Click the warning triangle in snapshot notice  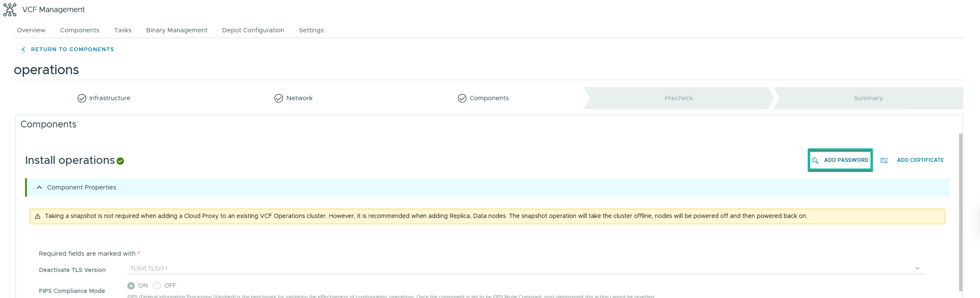pos(38,216)
